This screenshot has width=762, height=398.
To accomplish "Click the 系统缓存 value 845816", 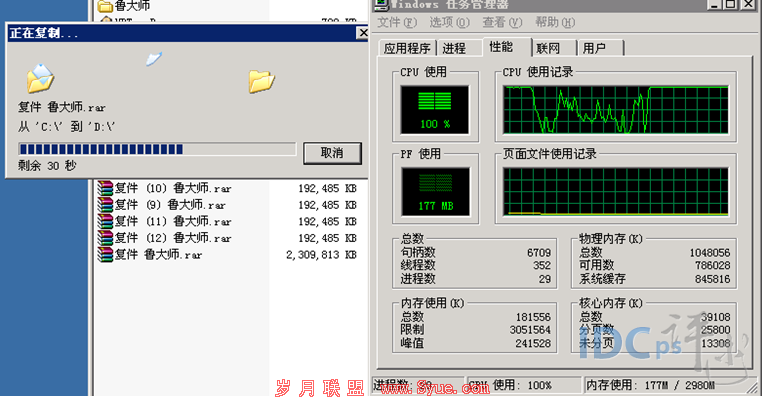I will [712, 279].
